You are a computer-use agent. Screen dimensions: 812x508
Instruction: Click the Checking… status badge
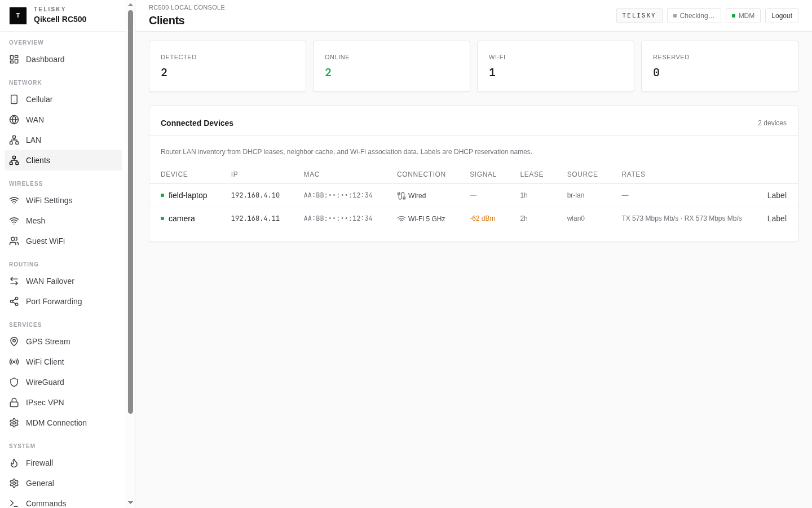point(694,16)
